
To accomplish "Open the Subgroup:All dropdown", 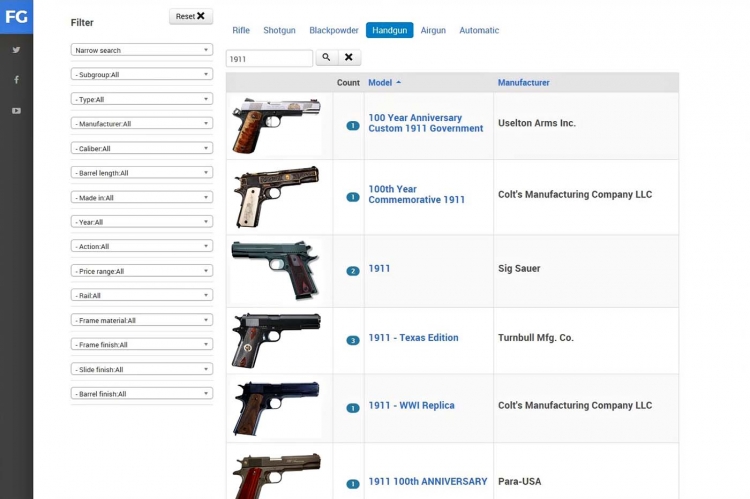I will click(x=142, y=74).
